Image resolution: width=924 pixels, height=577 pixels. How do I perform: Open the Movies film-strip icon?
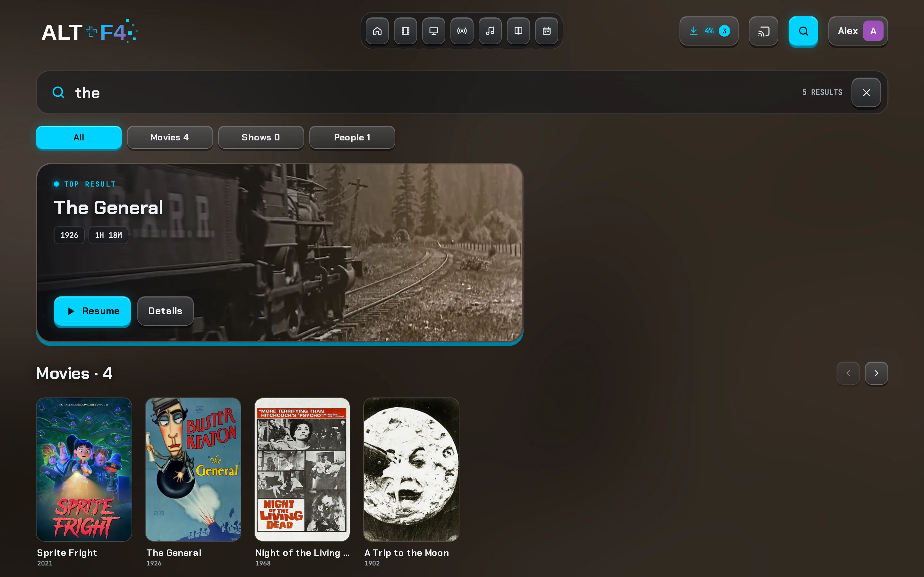click(x=406, y=31)
